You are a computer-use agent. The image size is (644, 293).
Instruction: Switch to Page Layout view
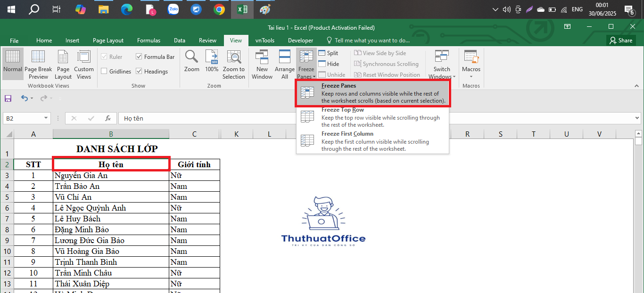pos(63,64)
